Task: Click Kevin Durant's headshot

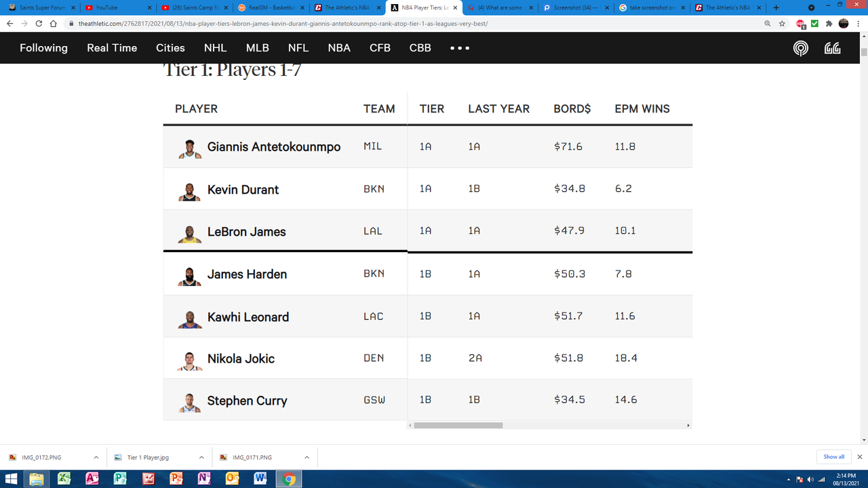Action: point(190,190)
